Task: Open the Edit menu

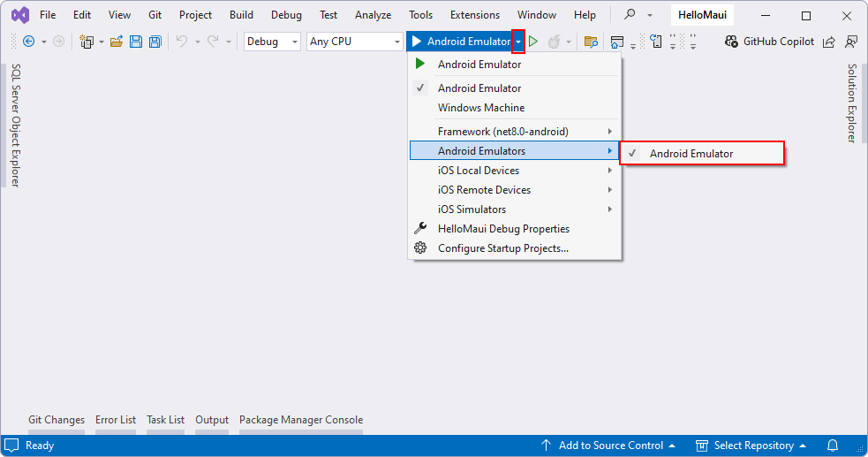Action: [x=82, y=15]
